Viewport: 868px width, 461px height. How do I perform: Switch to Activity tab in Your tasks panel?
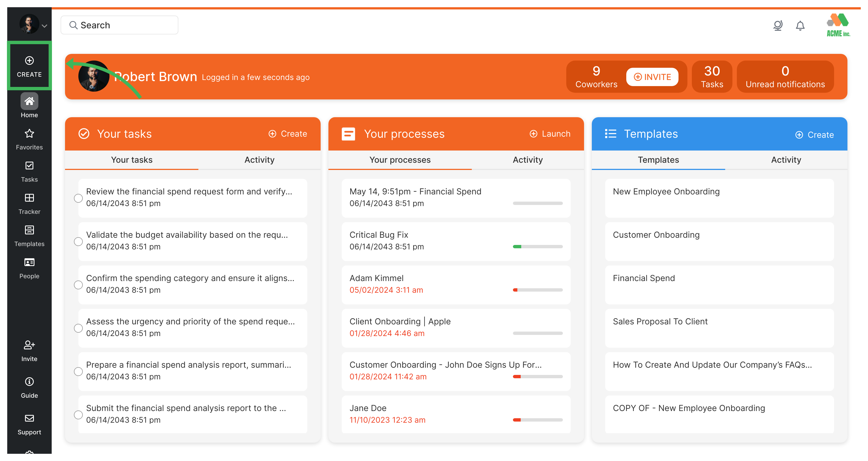[260, 160]
